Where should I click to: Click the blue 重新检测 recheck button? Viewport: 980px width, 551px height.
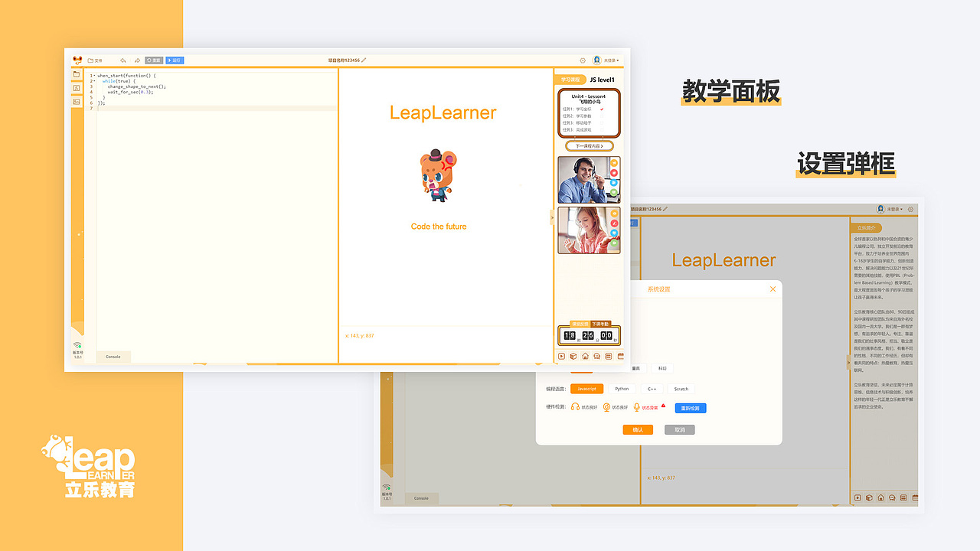coord(691,408)
